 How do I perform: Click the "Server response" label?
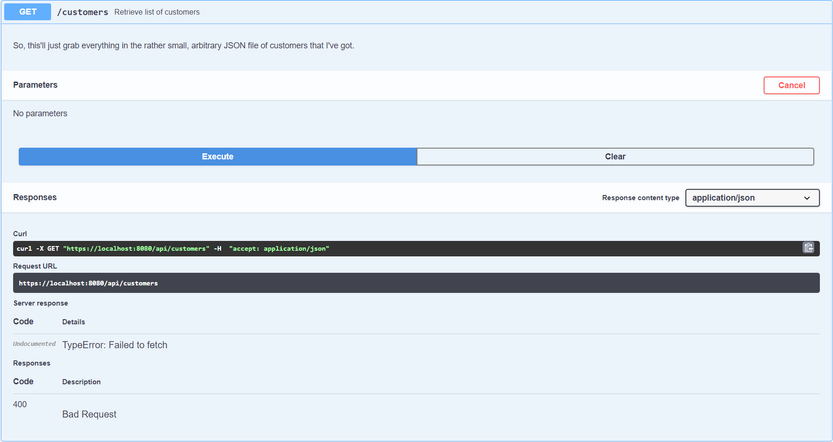(x=41, y=303)
